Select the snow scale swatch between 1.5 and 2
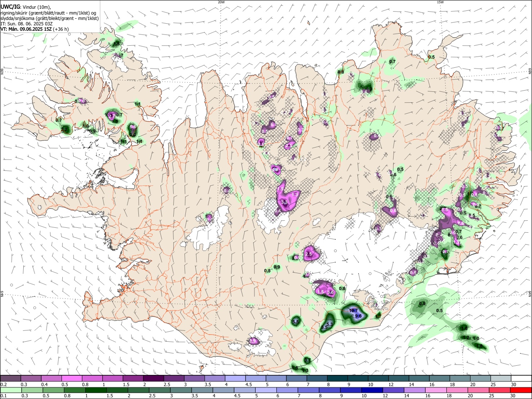 pyautogui.click(x=133, y=379)
